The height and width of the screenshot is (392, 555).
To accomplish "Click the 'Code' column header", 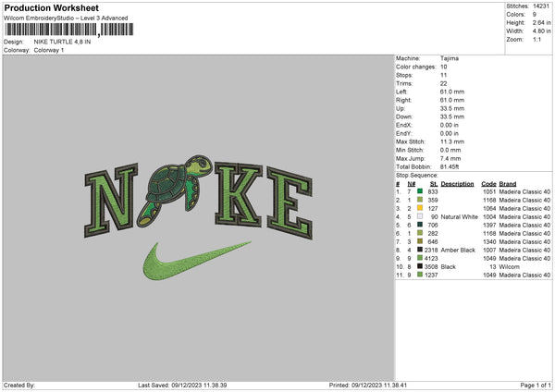I will pyautogui.click(x=488, y=184).
